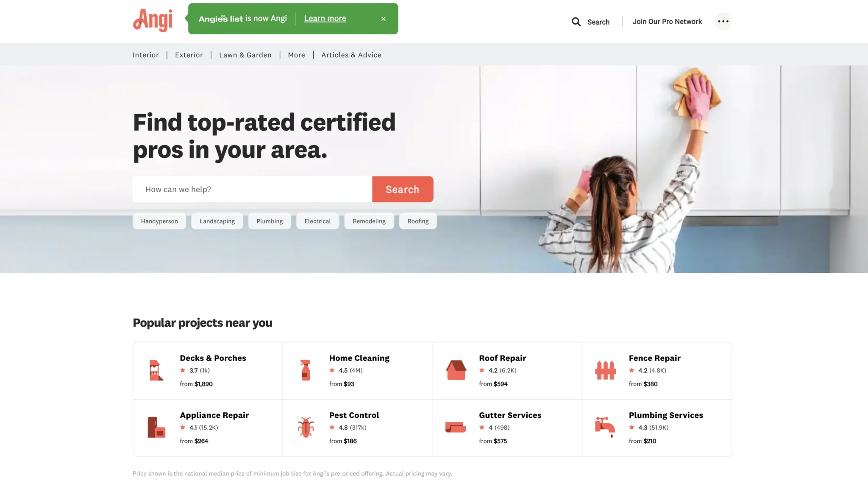868x487 pixels.
Task: Open the three-dot more options menu
Action: tap(723, 21)
